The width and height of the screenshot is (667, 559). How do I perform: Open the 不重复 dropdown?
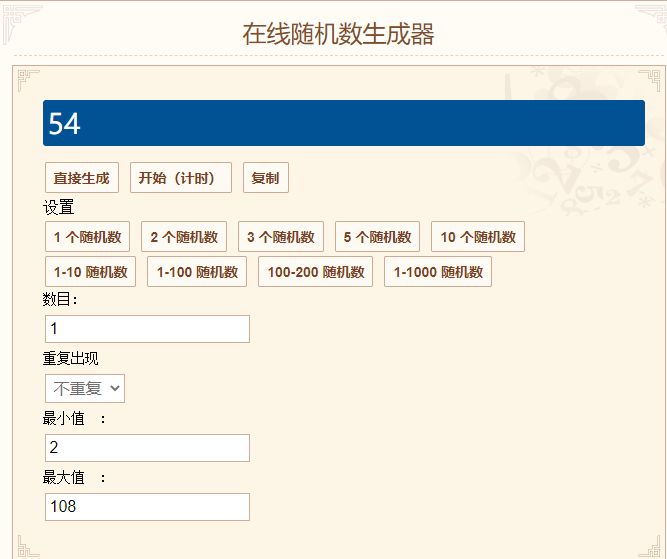tap(85, 388)
